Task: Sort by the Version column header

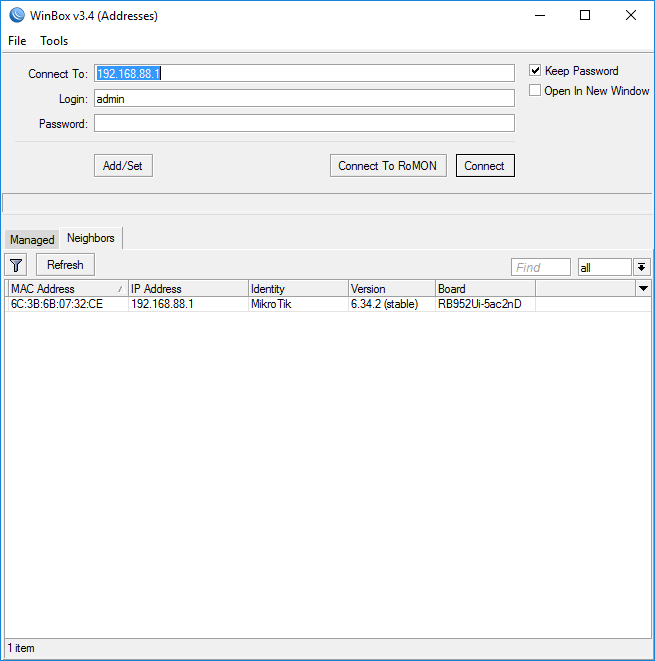Action: 390,289
